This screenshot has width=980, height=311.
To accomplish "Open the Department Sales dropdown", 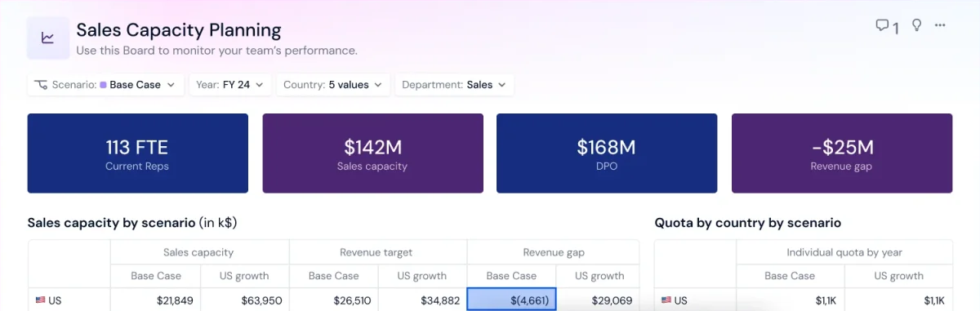I will [x=454, y=85].
